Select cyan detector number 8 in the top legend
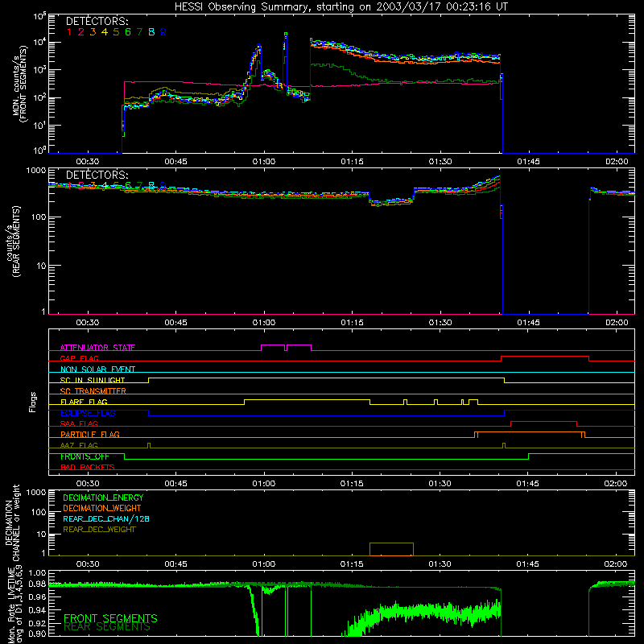The height and width of the screenshot is (644, 644). [x=151, y=32]
